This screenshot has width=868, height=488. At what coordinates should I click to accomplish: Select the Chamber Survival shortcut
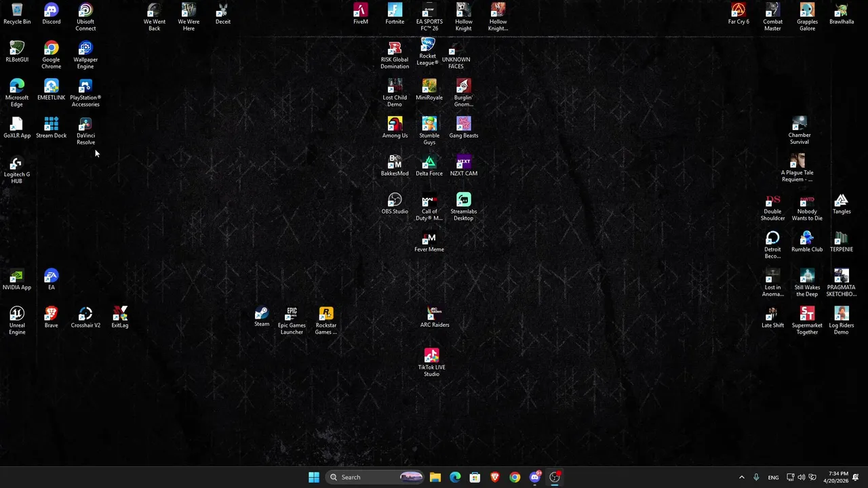[800, 130]
